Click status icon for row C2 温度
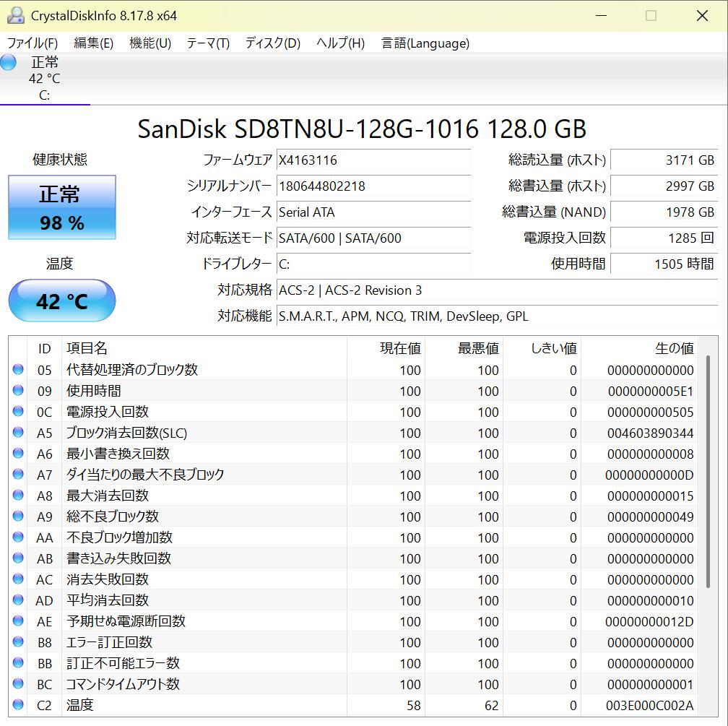This screenshot has width=728, height=726. coord(18,704)
